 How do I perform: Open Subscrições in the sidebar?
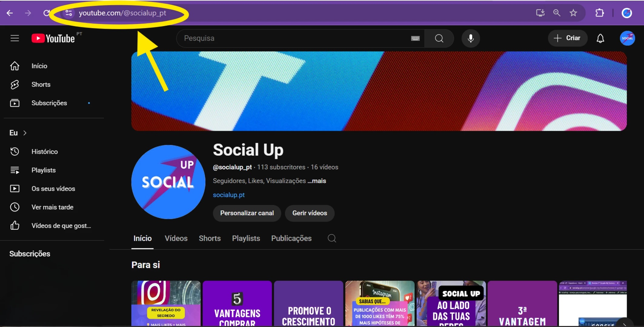53,103
